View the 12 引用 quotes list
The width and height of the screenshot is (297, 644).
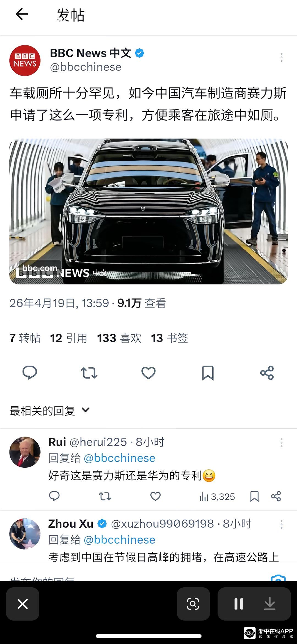tap(68, 338)
